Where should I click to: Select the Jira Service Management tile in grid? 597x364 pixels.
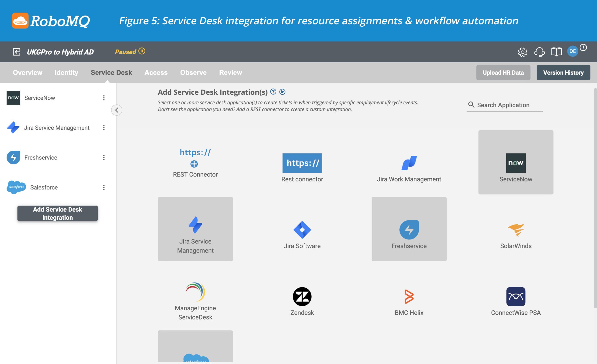point(195,229)
